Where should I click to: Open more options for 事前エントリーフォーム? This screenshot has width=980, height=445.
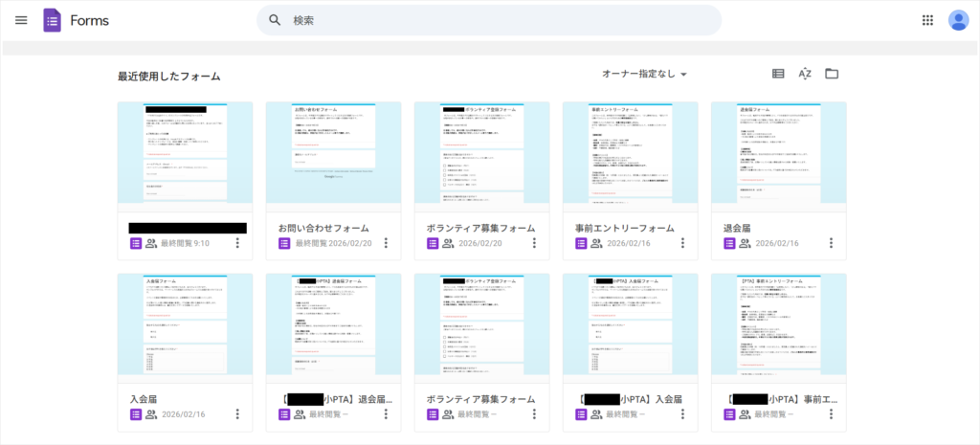point(682,243)
